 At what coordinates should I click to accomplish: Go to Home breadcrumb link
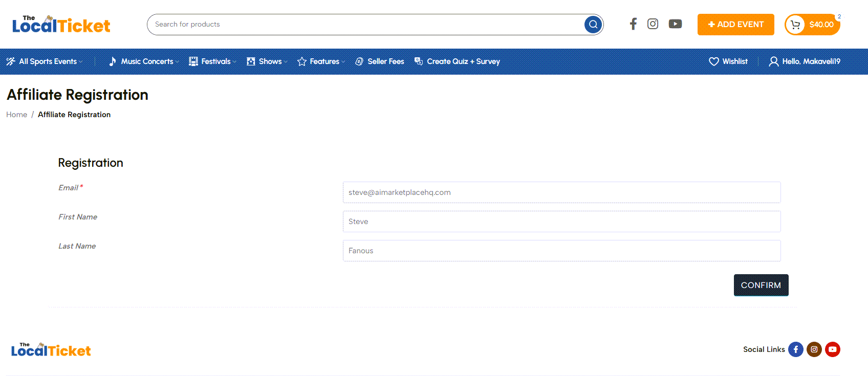(x=17, y=115)
